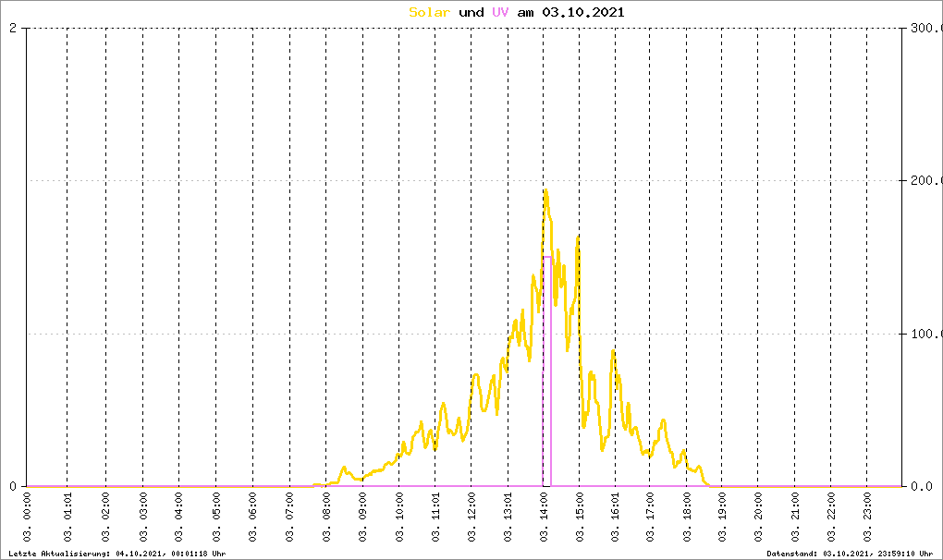Click the yellow solar curve's highest peak
The image size is (943, 560).
click(545, 192)
